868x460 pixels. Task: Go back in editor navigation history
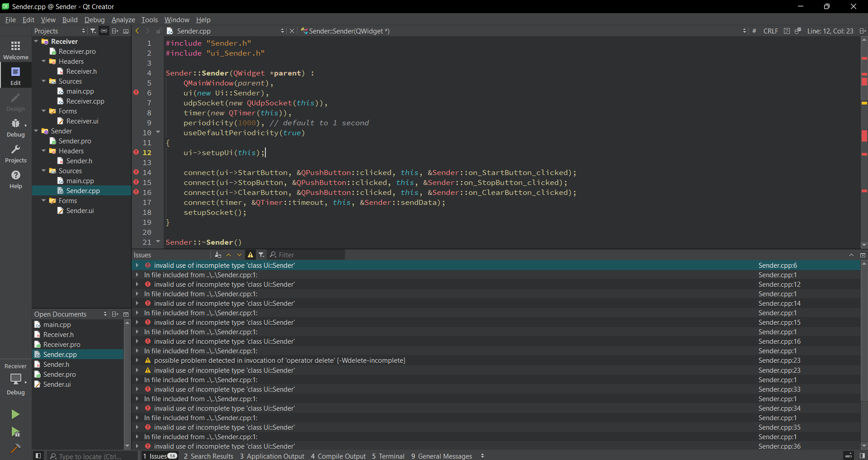tap(137, 31)
